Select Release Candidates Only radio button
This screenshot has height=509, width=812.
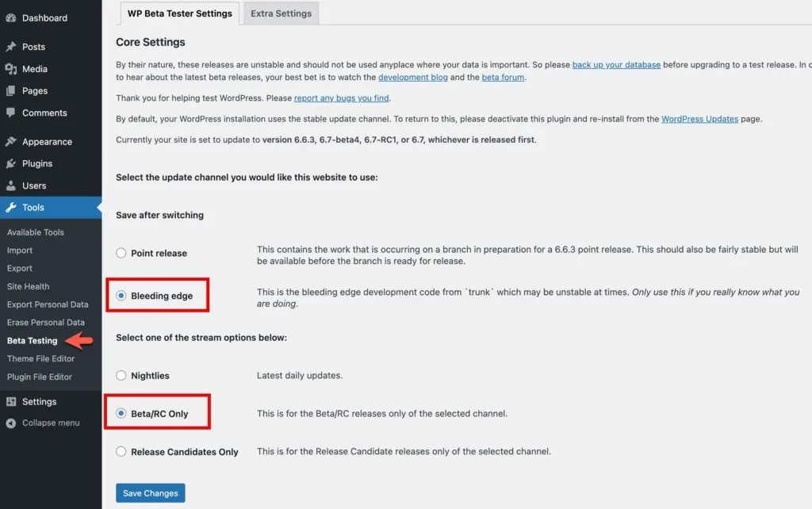(121, 452)
